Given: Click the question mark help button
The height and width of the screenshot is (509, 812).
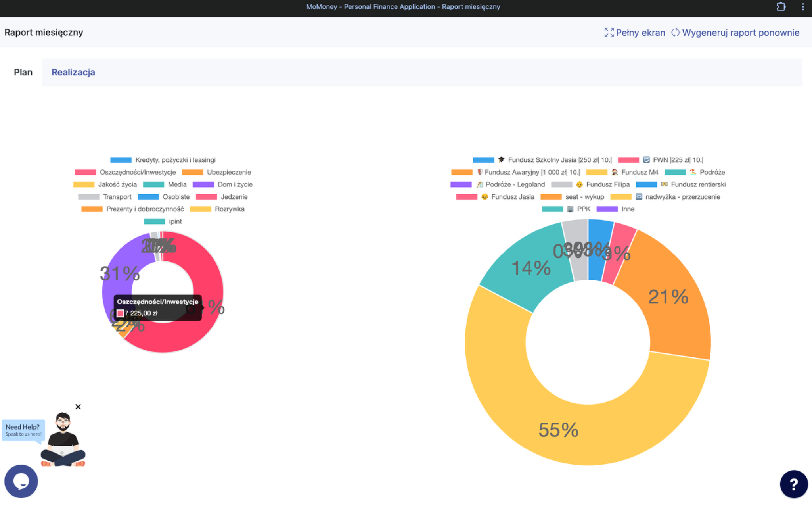Looking at the screenshot, I should pos(794,484).
